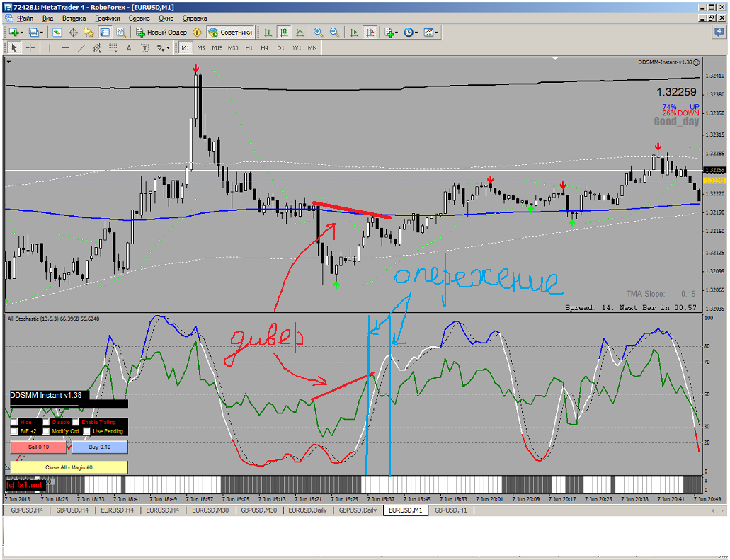The width and height of the screenshot is (730, 560).
Task: Click the Sell 0.10 button
Action: click(39, 447)
